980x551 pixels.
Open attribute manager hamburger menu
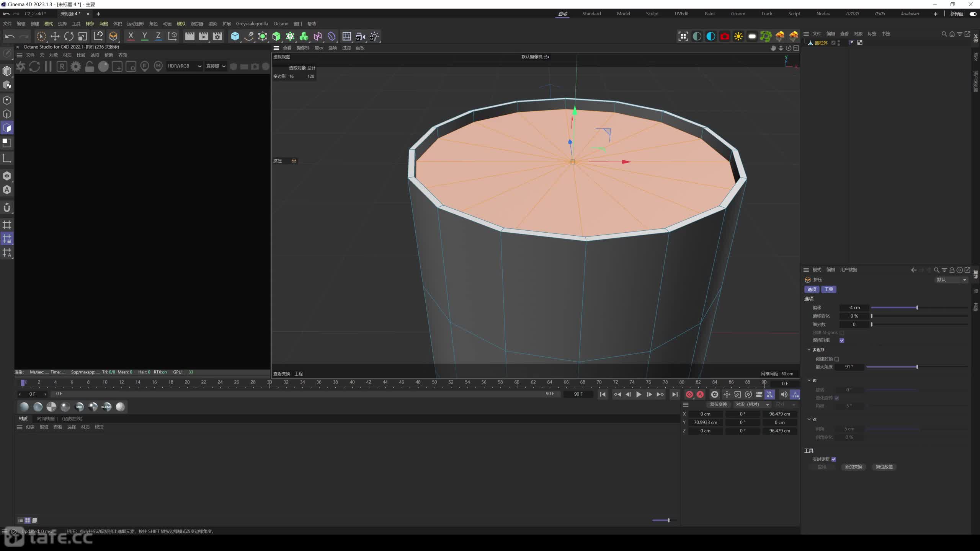coord(806,270)
